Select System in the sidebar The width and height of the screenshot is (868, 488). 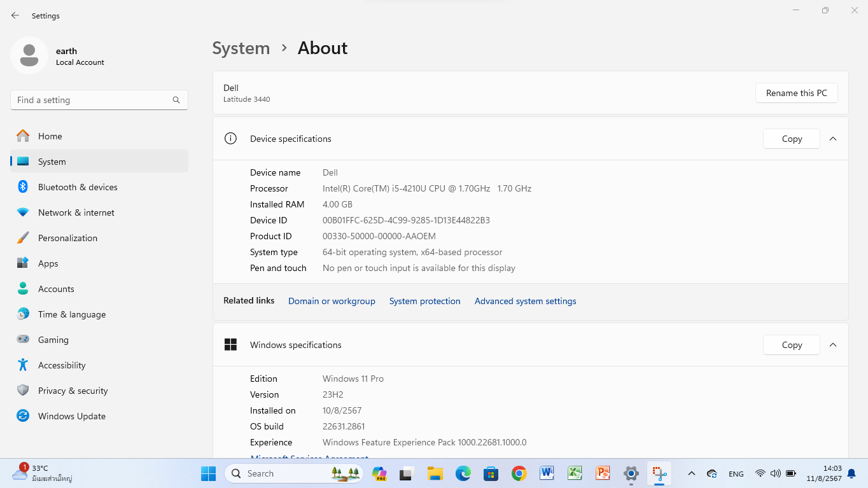pyautogui.click(x=99, y=162)
